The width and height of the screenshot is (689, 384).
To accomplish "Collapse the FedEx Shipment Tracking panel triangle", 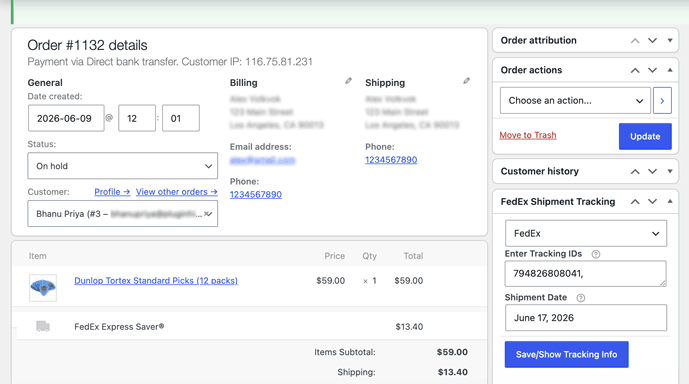I will coord(670,202).
